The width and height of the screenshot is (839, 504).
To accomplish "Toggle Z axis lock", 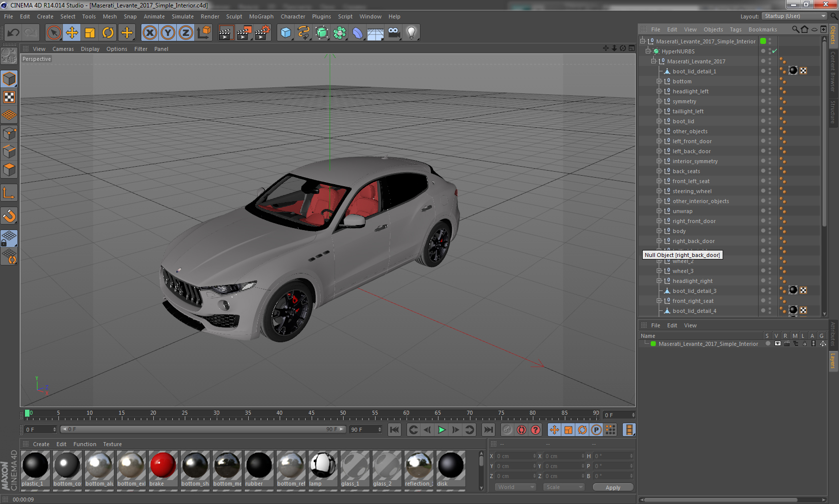I will point(186,33).
